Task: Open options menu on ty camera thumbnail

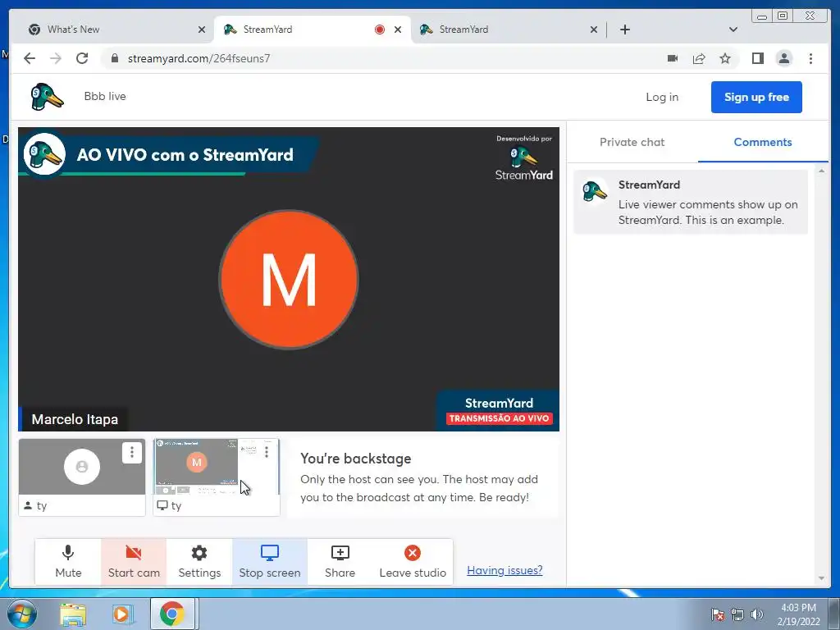Action: [132, 453]
